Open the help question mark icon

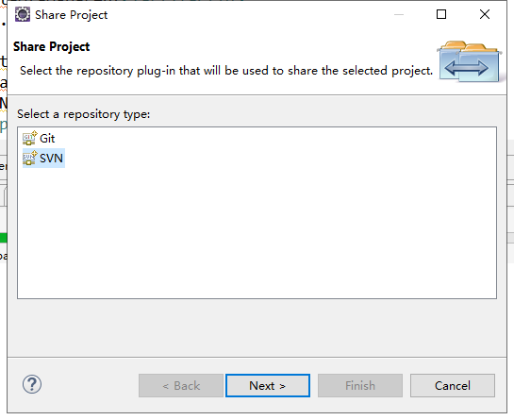32,384
